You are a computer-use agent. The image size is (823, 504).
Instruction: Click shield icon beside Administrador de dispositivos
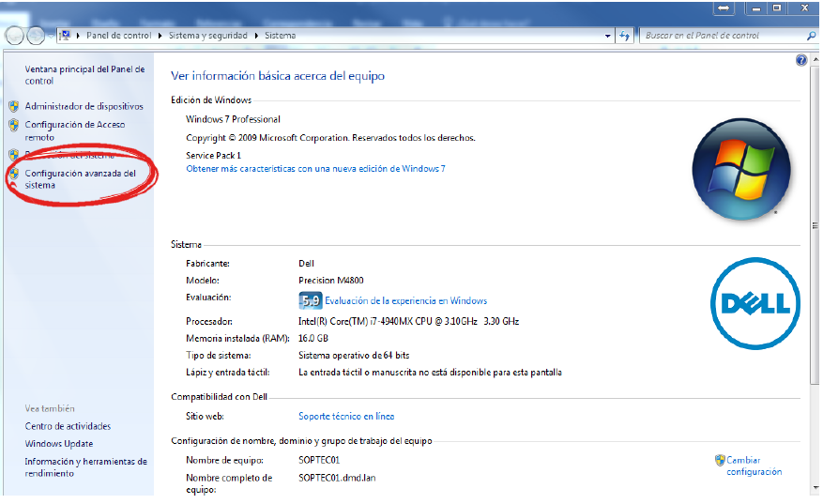tap(14, 107)
